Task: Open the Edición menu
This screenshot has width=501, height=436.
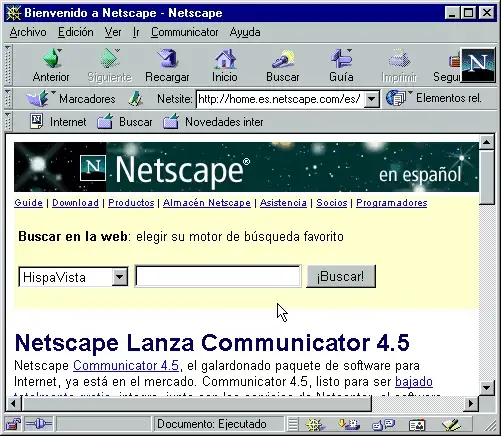Action: click(x=76, y=32)
